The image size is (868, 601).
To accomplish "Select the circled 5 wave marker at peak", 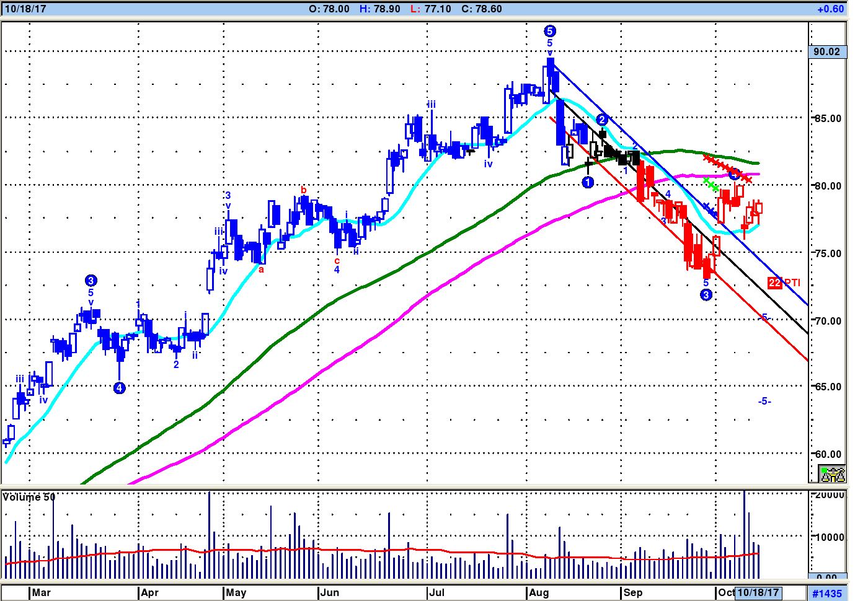I will coord(549,31).
